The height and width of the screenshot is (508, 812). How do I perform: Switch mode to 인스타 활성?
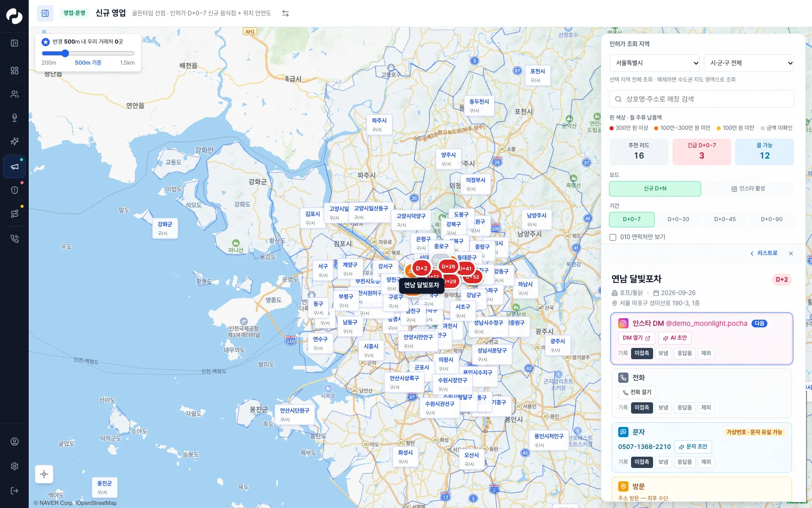tap(748, 189)
